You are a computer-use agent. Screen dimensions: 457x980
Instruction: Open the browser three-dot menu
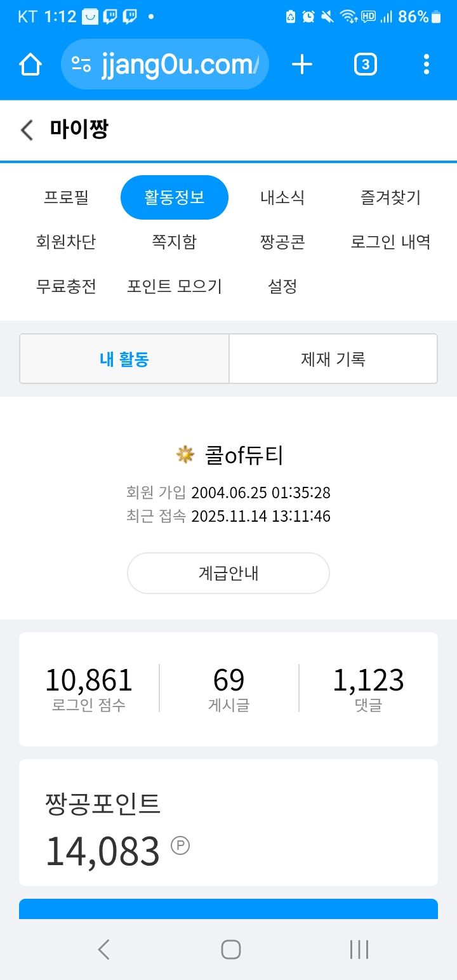click(426, 64)
